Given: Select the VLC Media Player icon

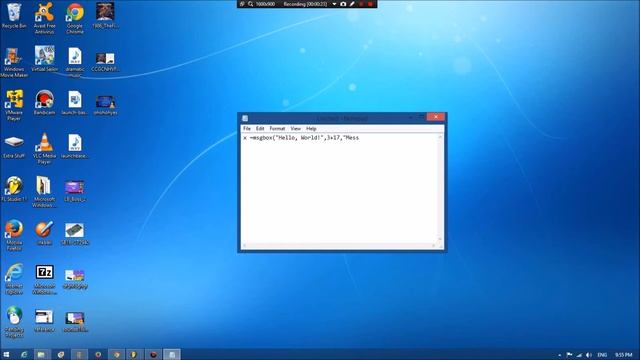Looking at the screenshot, I should coord(44,149).
